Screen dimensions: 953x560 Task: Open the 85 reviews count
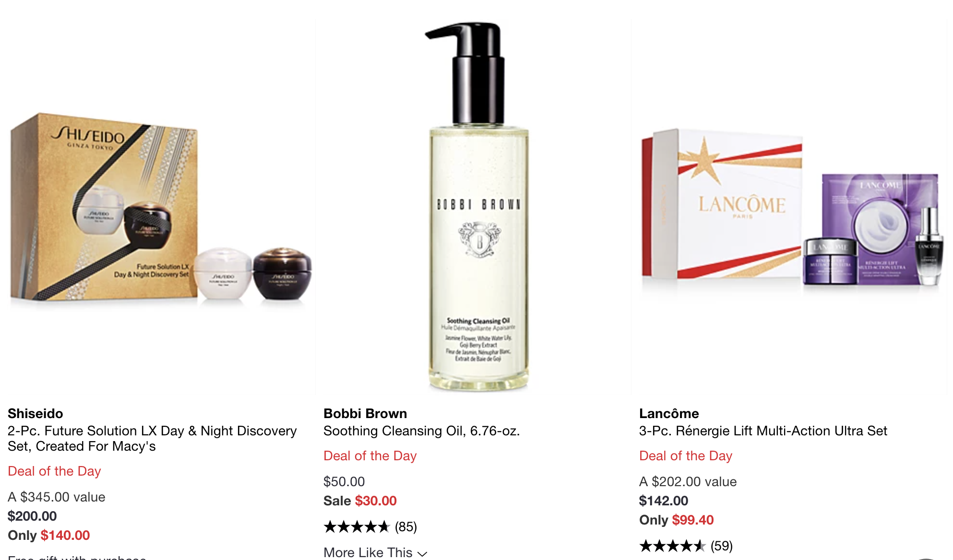coord(406,527)
